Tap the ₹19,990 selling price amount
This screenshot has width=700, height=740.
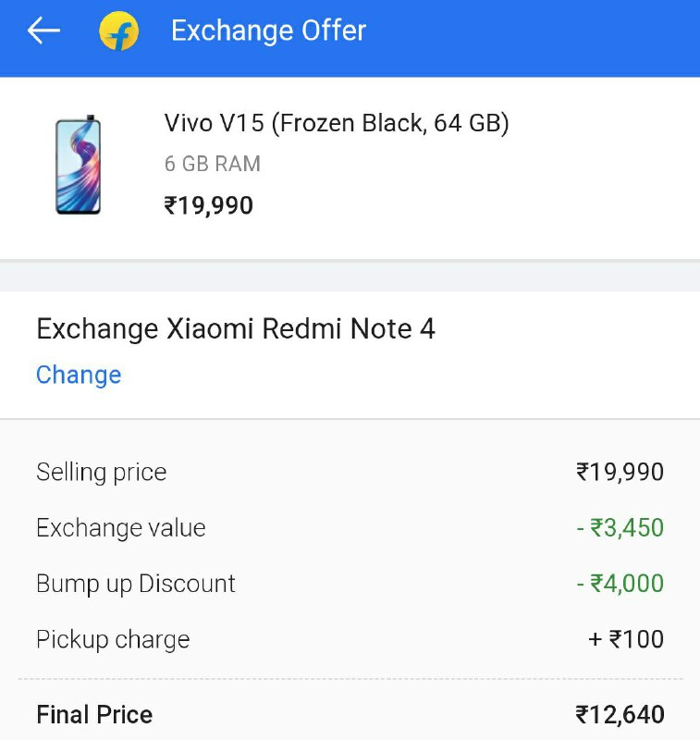tap(620, 472)
